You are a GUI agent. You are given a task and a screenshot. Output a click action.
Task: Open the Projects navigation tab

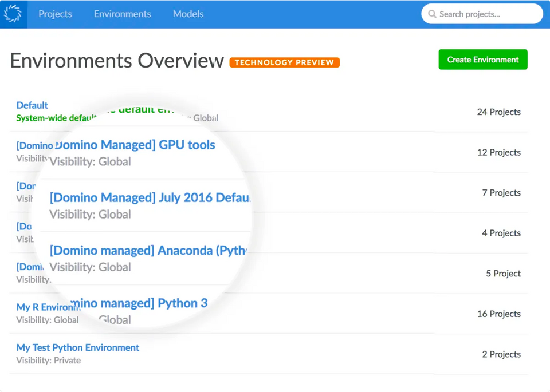(x=55, y=14)
